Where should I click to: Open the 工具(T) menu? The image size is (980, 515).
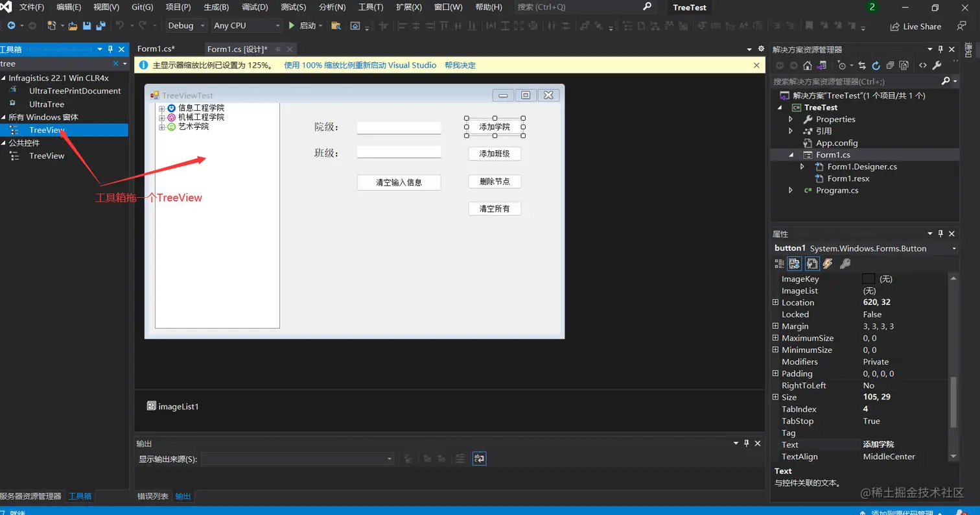pos(371,7)
